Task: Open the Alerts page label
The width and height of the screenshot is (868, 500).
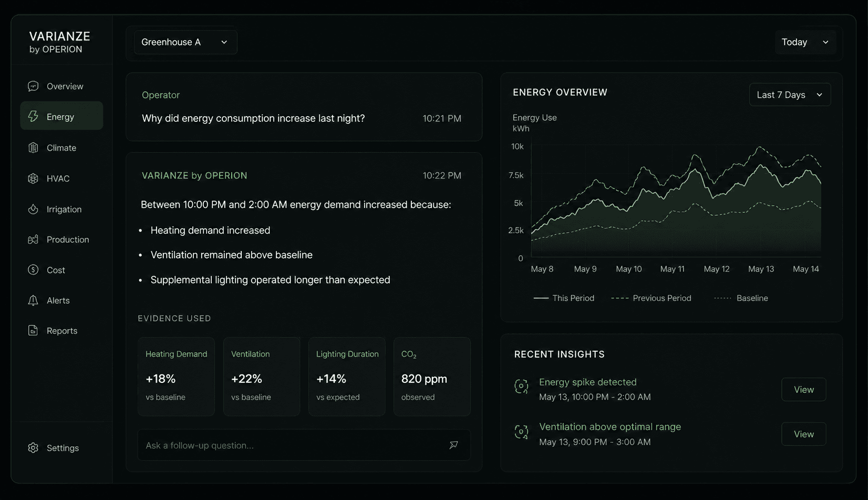Action: (58, 300)
